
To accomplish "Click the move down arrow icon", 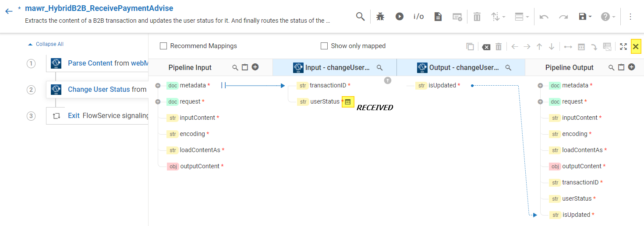I will tap(552, 47).
